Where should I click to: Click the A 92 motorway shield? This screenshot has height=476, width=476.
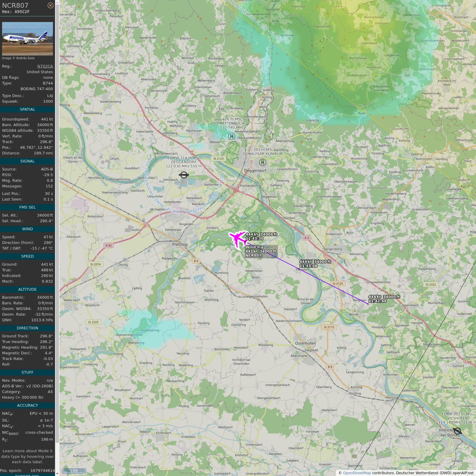(108, 245)
